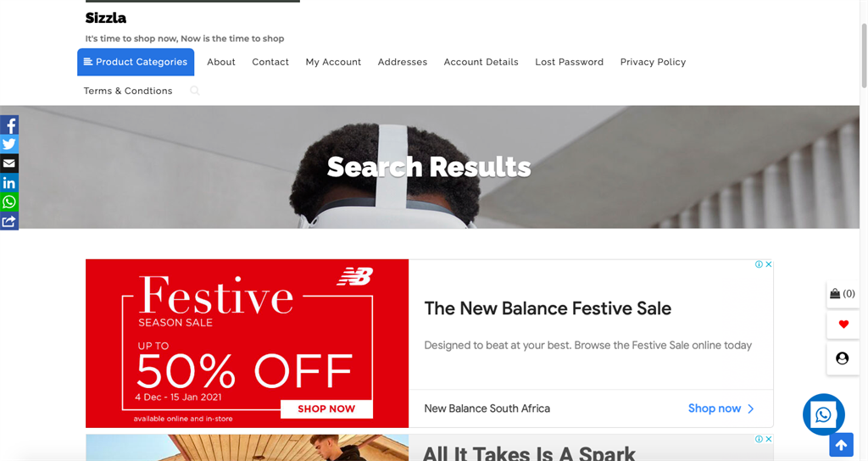This screenshot has width=868, height=461.
Task: Open WhatsApp chat floating button
Action: point(824,414)
